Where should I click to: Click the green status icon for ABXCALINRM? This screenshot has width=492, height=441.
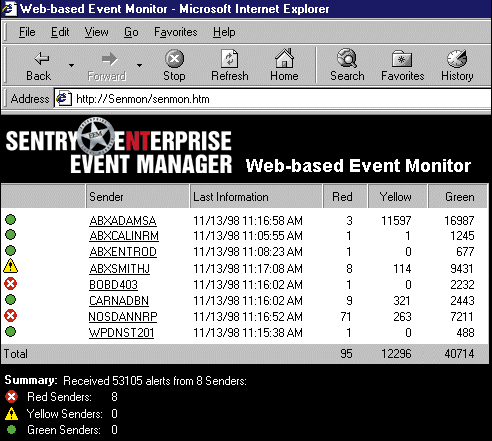[x=10, y=235]
